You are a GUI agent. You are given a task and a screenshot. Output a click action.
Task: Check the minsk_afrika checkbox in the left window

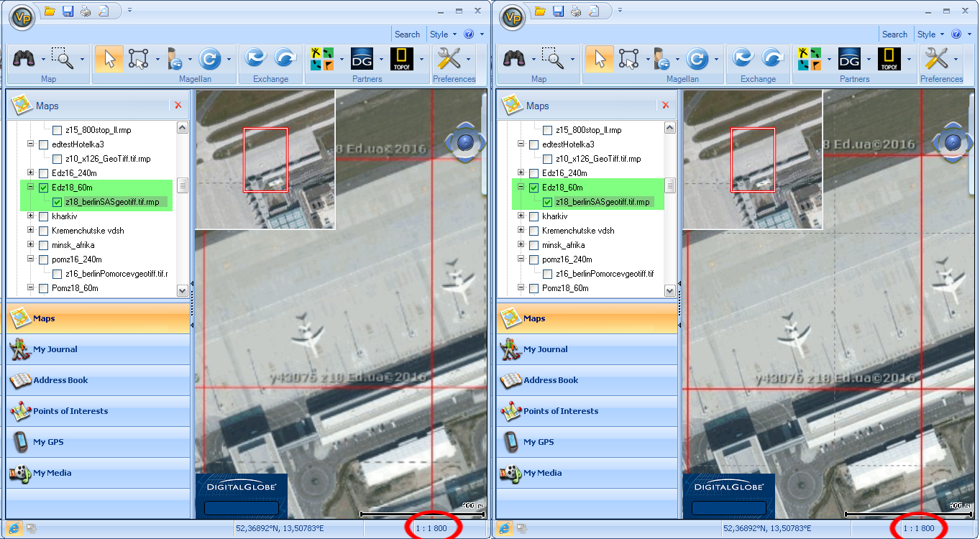[44, 245]
